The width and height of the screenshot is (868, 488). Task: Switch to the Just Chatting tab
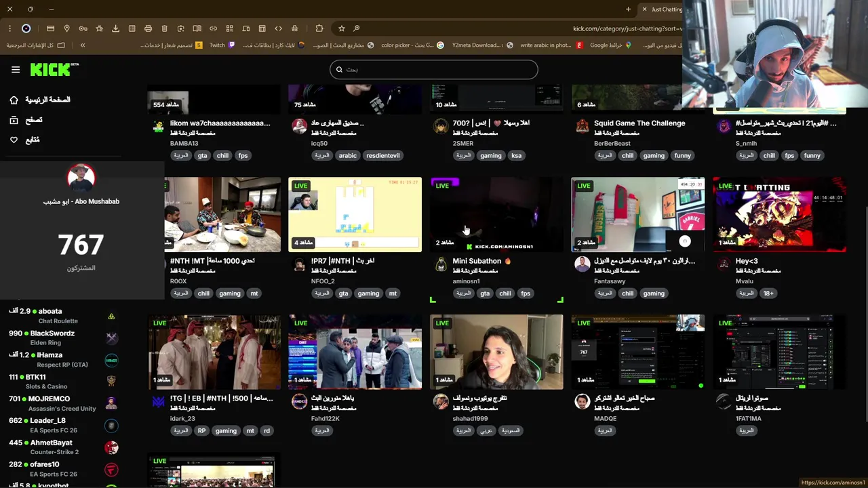point(662,9)
